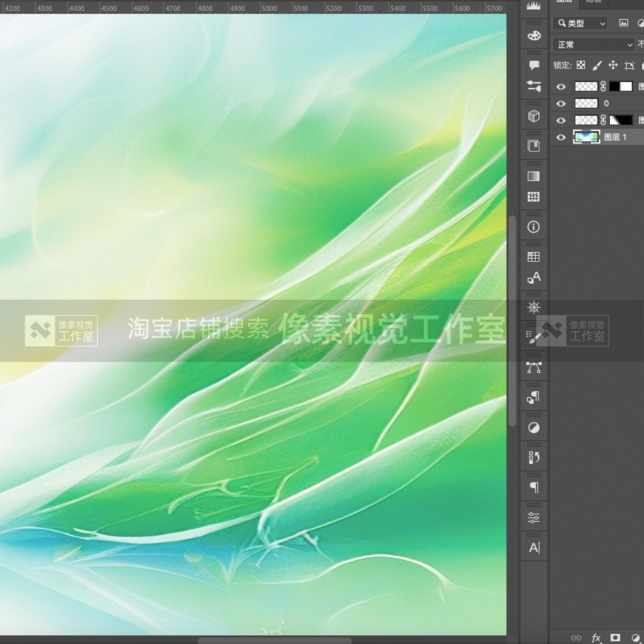Open the Paragraph Styles panel icon
Screen dimensions: 644x644
[534, 398]
